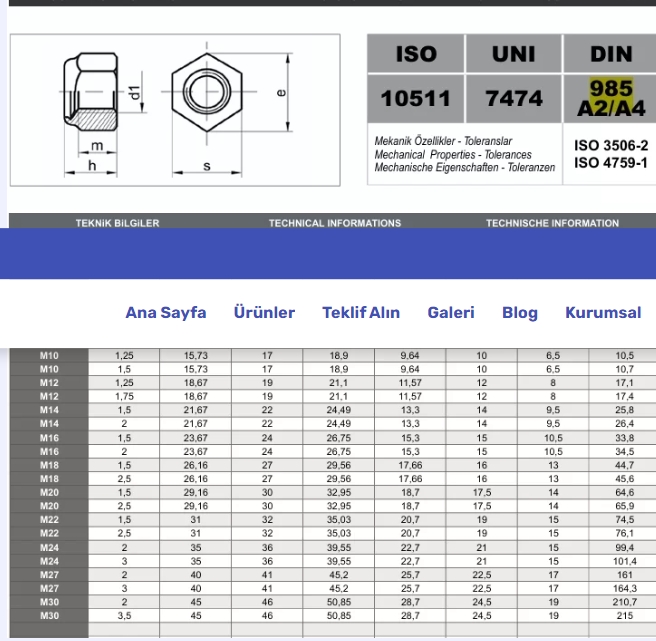
Task: Click the ISO 3506-2 text
Action: (611, 146)
